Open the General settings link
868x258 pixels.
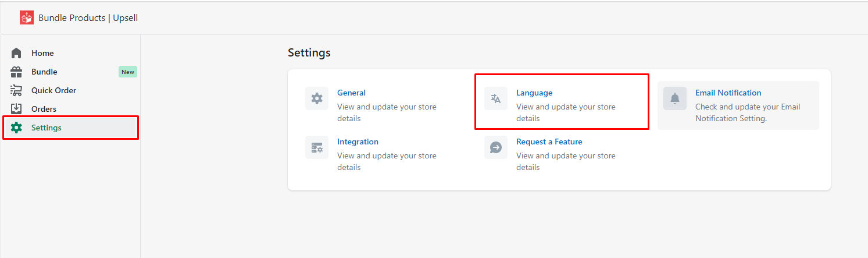tap(351, 93)
